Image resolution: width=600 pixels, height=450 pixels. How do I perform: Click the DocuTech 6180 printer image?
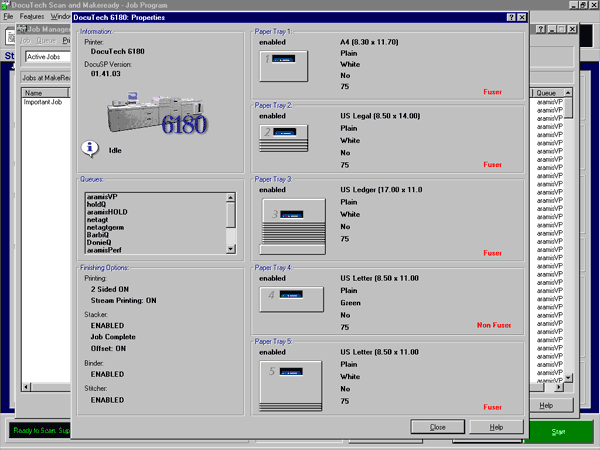click(157, 114)
